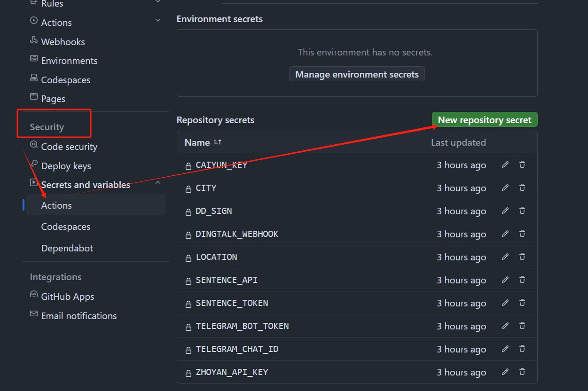Go to Webhooks settings
The image size is (588, 391).
pyautogui.click(x=63, y=42)
